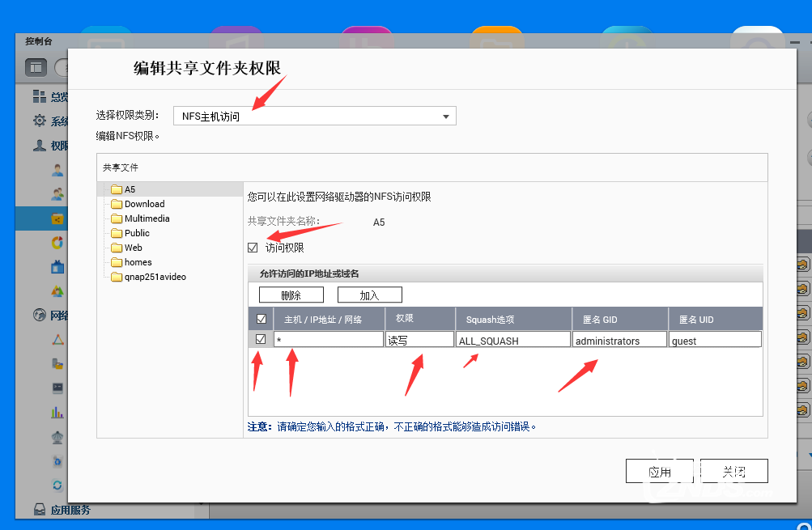Click the 应用 button
The width and height of the screenshot is (812, 530).
point(659,471)
